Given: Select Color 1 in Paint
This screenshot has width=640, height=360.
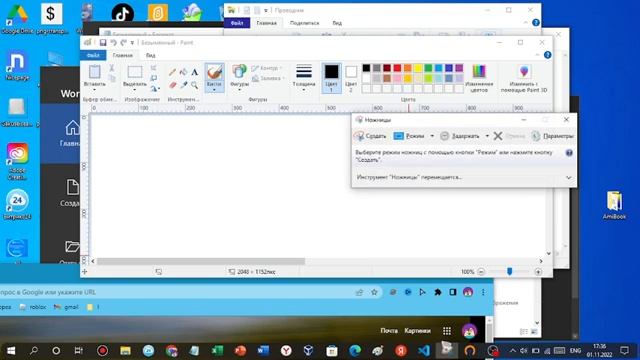Looking at the screenshot, I should coord(331,78).
